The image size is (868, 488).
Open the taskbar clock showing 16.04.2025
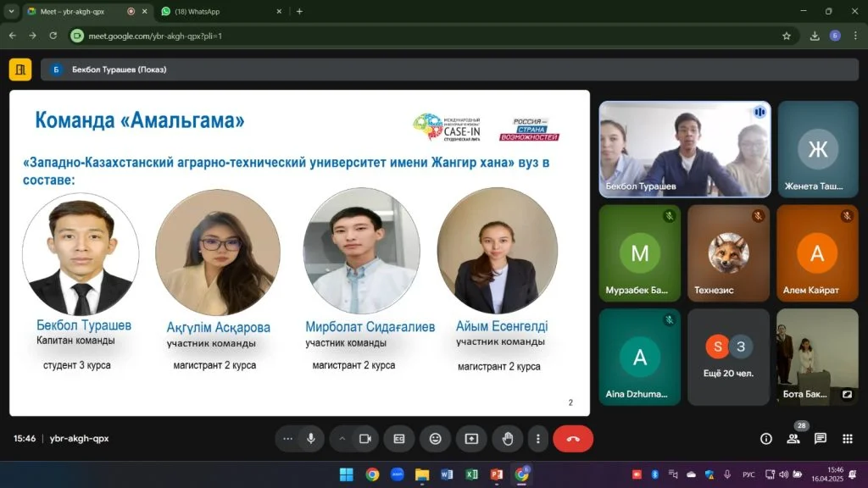tap(827, 474)
